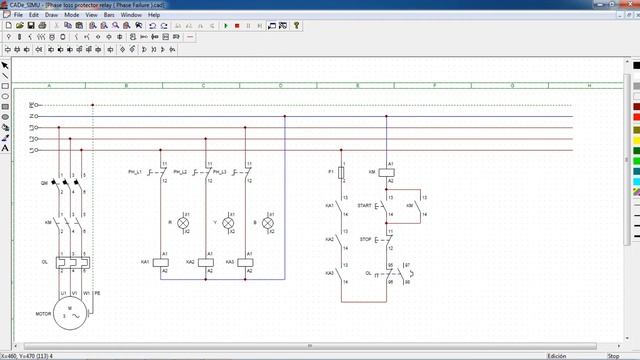Click the yellow key help icon

point(296,26)
